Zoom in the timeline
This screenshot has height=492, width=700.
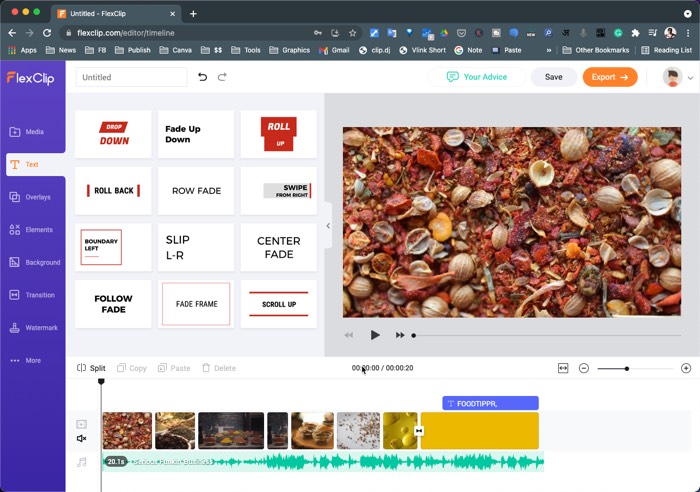point(686,368)
